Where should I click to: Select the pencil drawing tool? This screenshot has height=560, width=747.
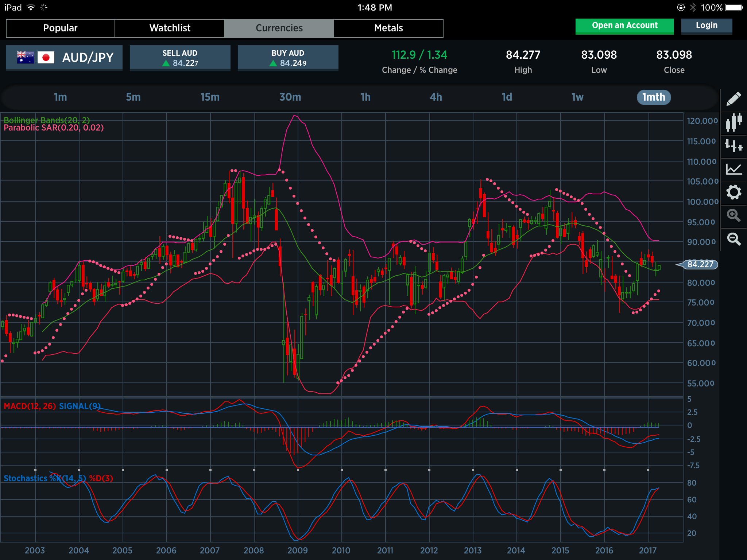pos(734,98)
